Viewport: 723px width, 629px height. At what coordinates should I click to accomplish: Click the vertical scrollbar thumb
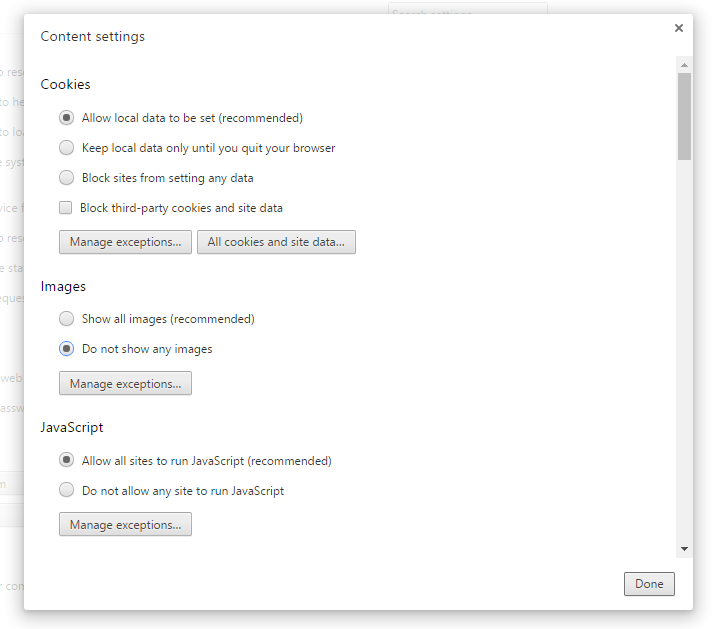point(684,117)
